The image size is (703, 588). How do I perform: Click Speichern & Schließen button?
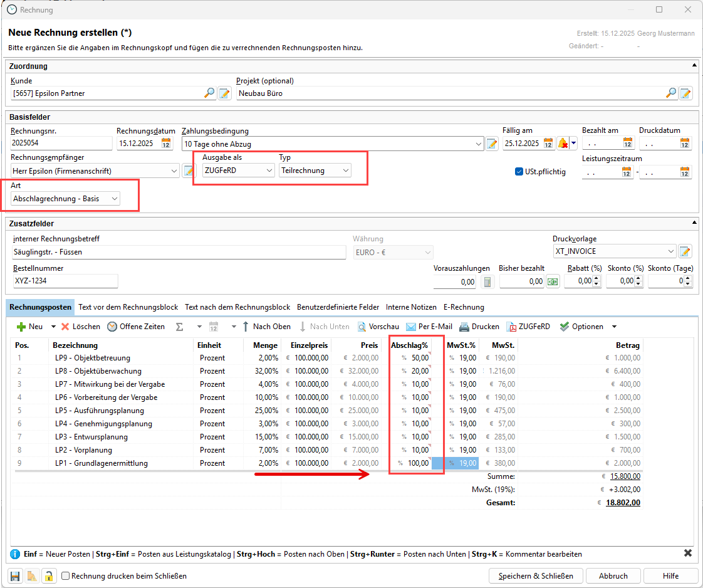(536, 576)
